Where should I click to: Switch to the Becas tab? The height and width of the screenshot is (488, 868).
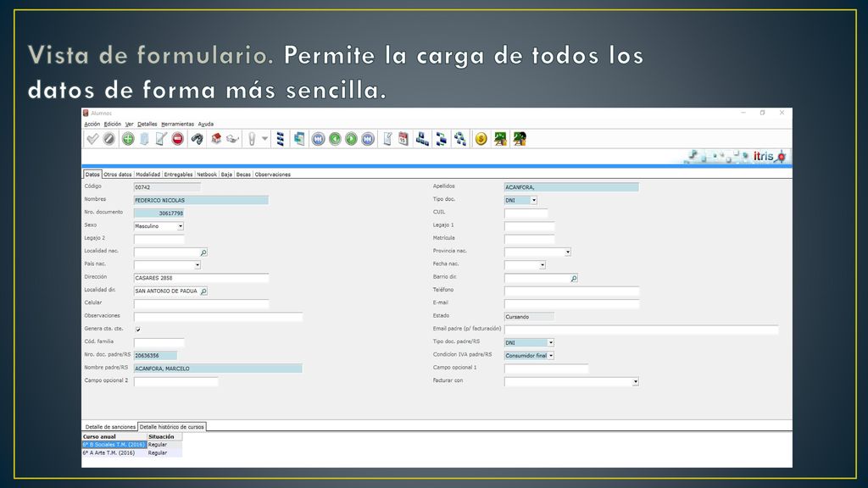pyautogui.click(x=243, y=175)
